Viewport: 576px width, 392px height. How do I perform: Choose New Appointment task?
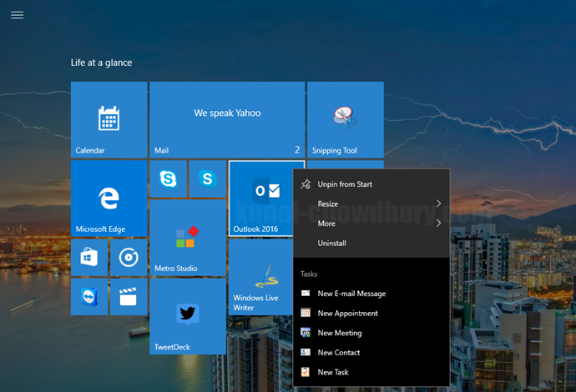[371, 313]
